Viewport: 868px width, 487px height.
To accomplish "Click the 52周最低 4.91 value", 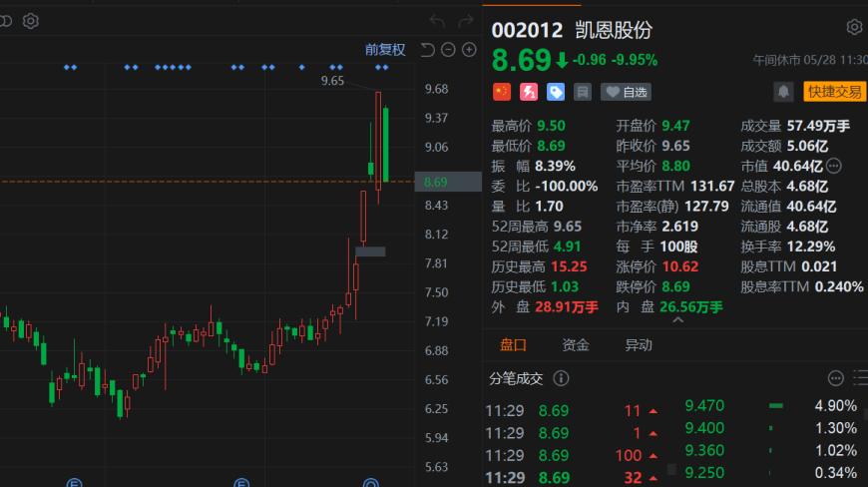I will pos(568,246).
